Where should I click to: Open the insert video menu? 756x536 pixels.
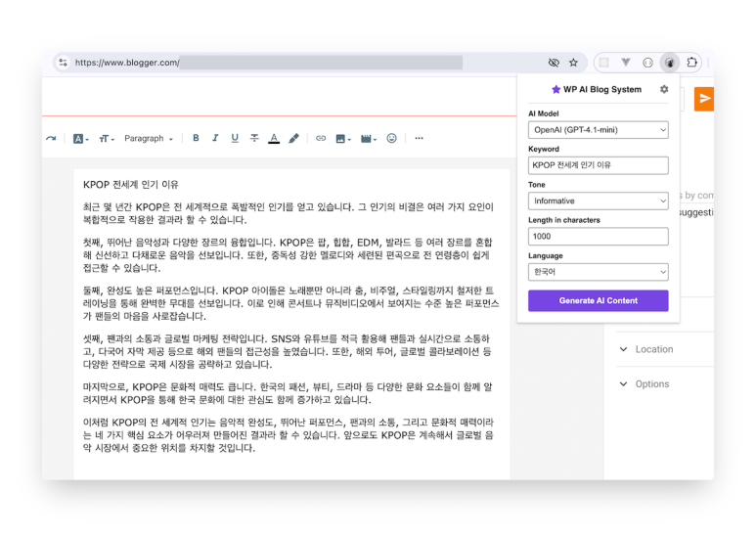pyautogui.click(x=369, y=139)
